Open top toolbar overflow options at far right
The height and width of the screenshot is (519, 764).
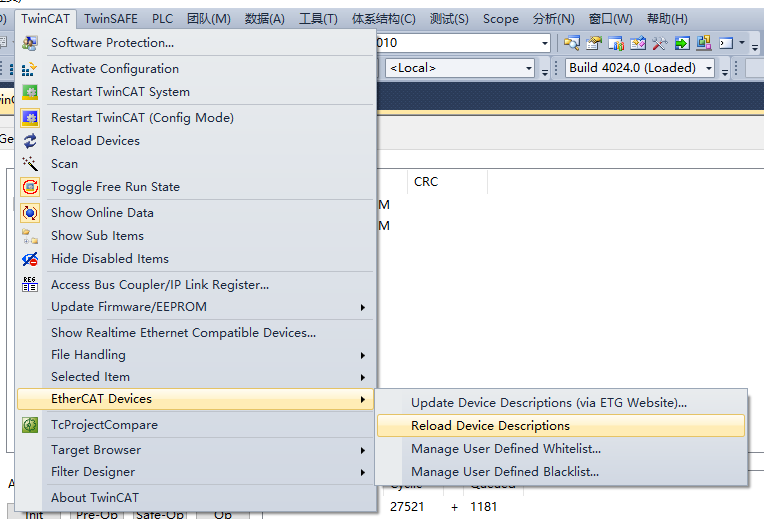(x=755, y=47)
